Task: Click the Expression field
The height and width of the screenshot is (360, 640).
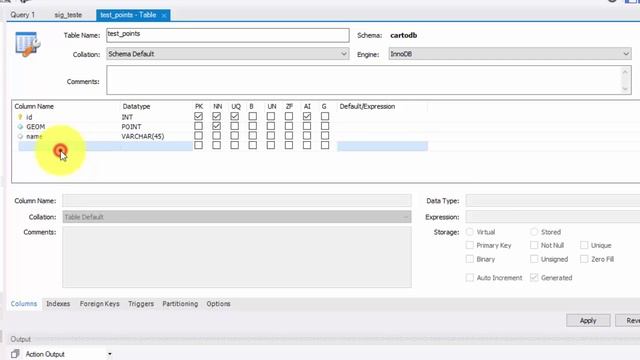Action: click(x=553, y=217)
